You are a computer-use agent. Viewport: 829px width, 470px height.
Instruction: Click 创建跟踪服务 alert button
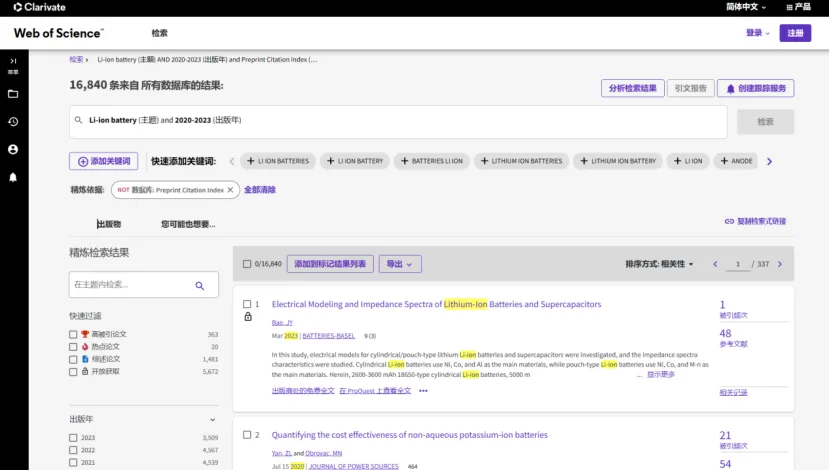756,88
